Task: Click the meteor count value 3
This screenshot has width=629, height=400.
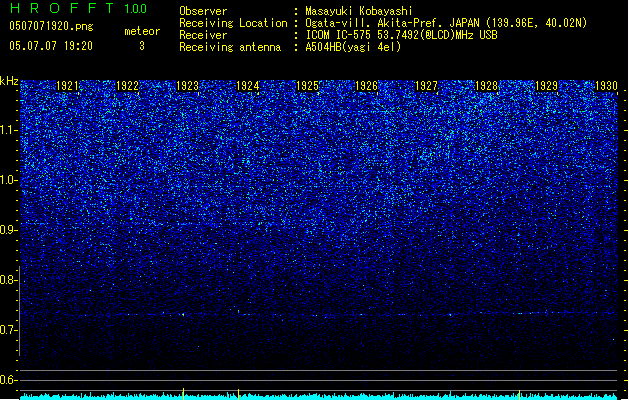Action: (x=142, y=46)
